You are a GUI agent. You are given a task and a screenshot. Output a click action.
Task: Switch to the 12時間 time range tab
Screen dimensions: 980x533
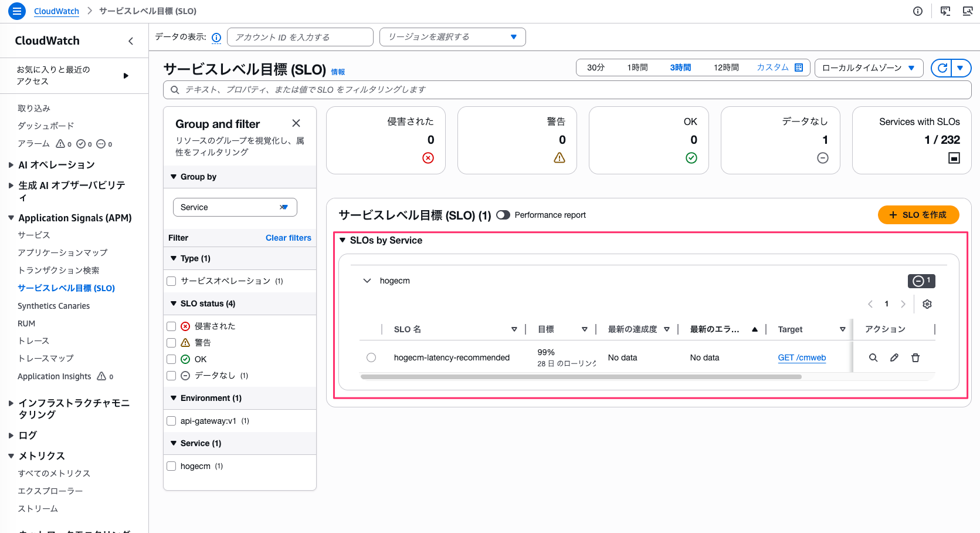click(x=725, y=67)
